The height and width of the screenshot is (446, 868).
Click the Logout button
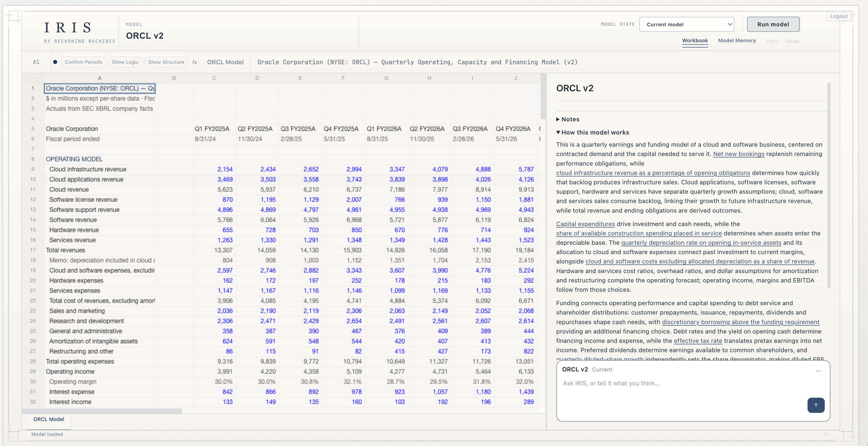(838, 16)
